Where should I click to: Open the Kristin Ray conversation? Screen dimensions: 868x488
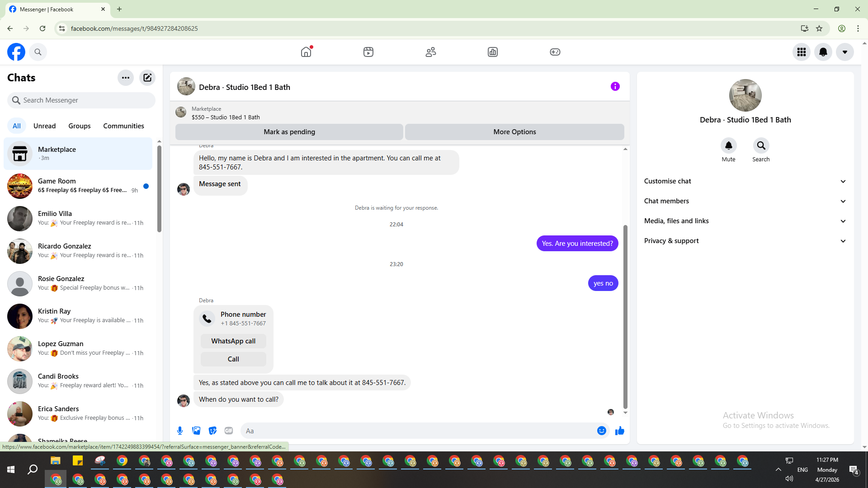pos(78,316)
